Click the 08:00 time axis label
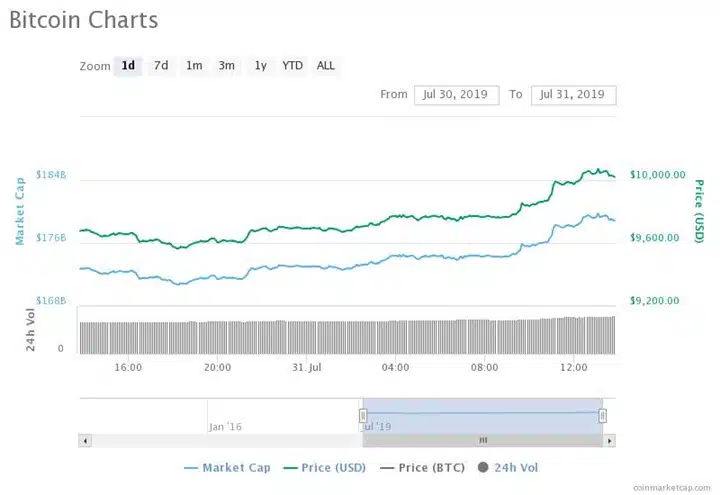Viewport: 720px width, 495px height. (484, 368)
